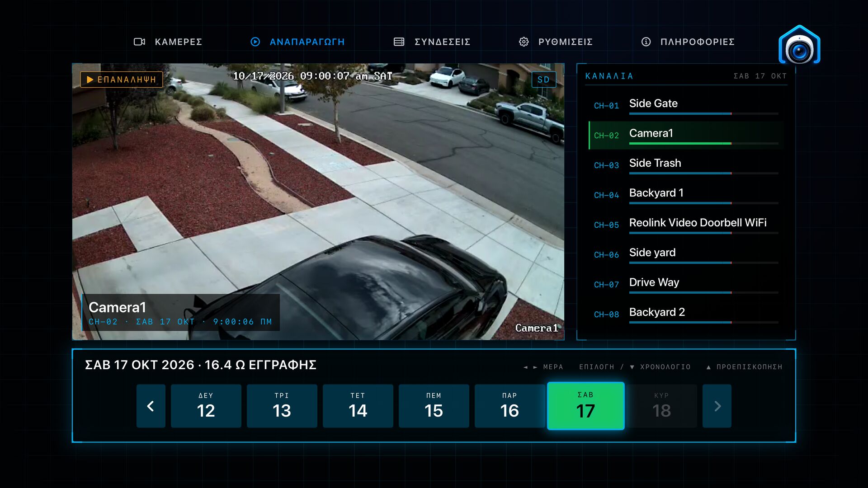This screenshot has height=488, width=868.
Task: Click the ΠΛΗΡΟΦΟΡΙΕΣ info icon
Action: (646, 42)
